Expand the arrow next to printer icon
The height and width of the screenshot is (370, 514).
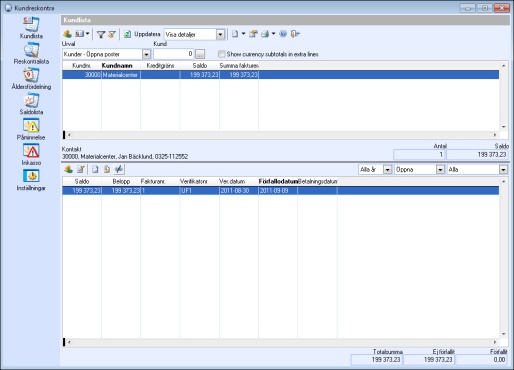tap(273, 34)
